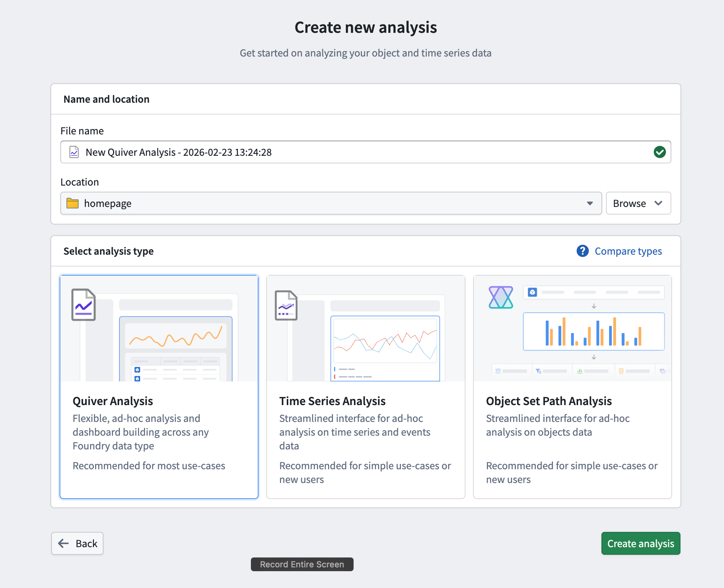This screenshot has width=724, height=588.
Task: Click the bar chart preview on Object Set card
Action: point(593,331)
